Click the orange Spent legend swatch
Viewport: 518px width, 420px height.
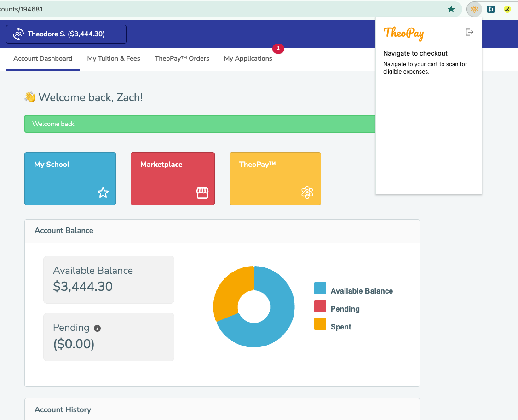(320, 324)
